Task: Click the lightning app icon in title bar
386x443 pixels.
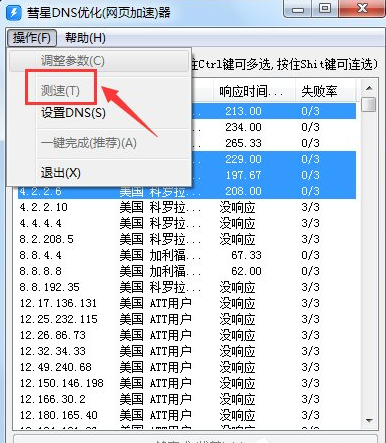Action: 14,13
